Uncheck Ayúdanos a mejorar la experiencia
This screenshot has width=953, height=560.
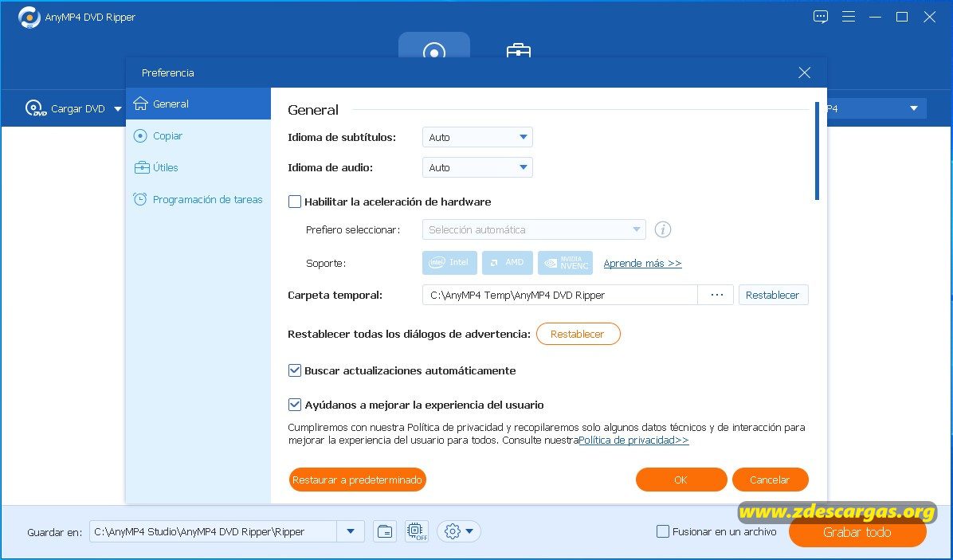295,405
